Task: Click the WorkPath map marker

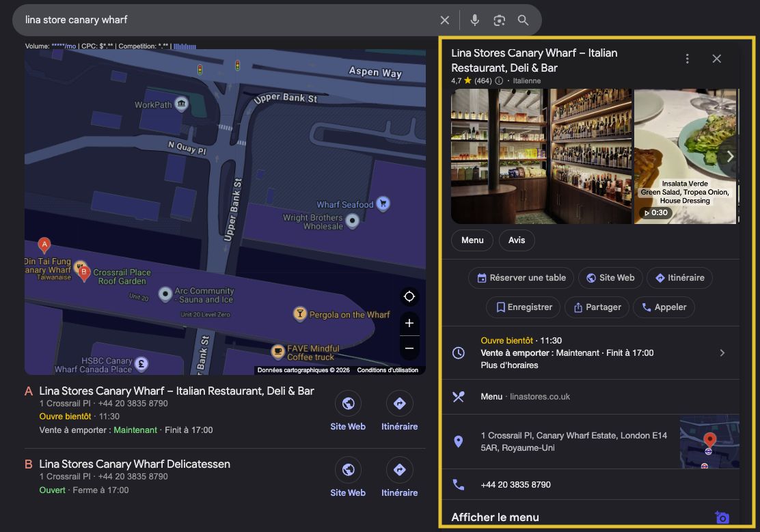Action: tap(181, 104)
